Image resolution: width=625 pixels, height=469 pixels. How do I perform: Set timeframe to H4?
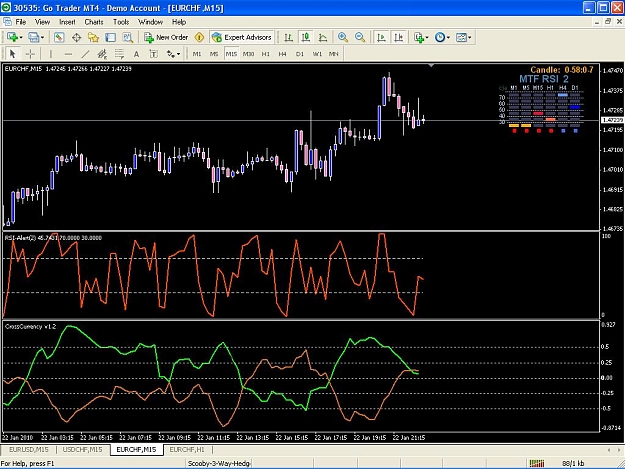[x=283, y=54]
